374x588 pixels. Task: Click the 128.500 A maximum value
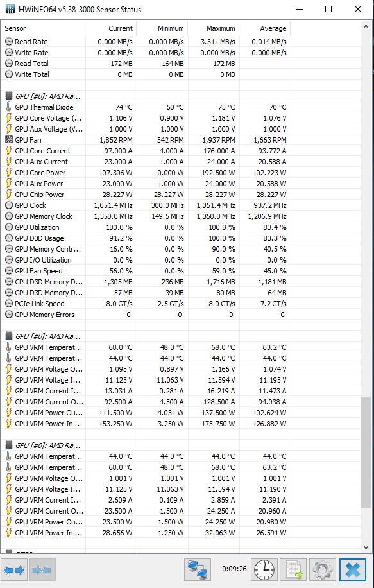[219, 402]
